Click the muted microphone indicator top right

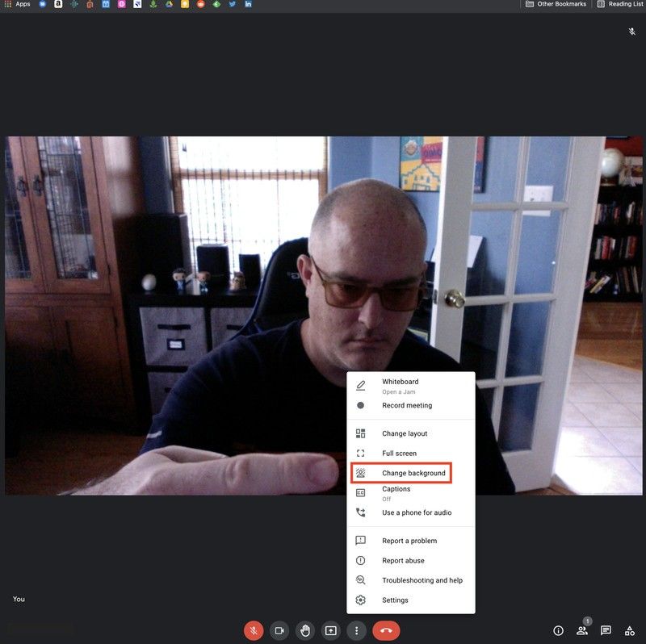pyautogui.click(x=632, y=31)
